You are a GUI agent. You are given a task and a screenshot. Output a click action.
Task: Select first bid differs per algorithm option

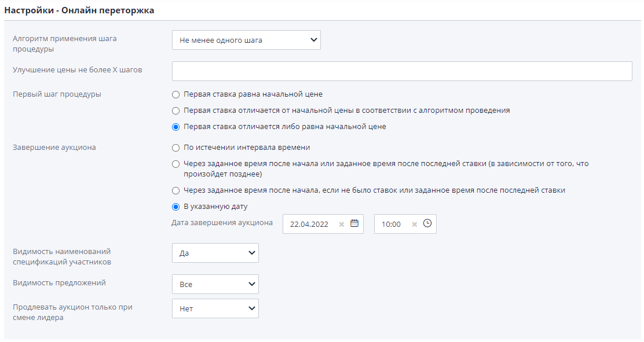175,111
